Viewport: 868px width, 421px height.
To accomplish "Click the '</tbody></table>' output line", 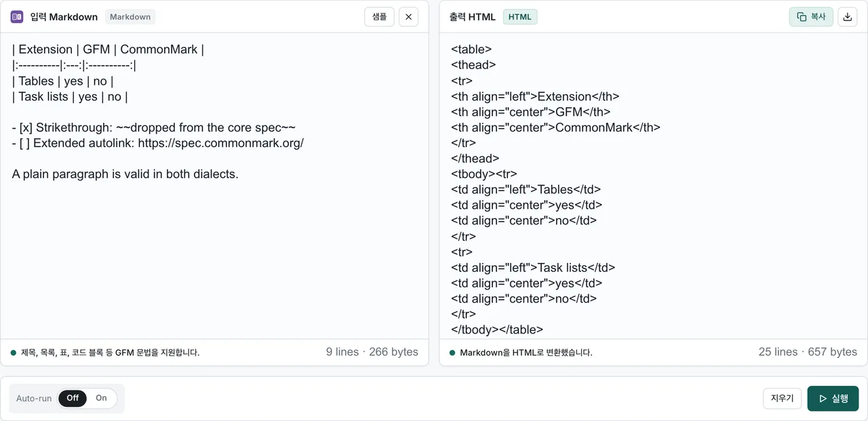I will pyautogui.click(x=497, y=330).
